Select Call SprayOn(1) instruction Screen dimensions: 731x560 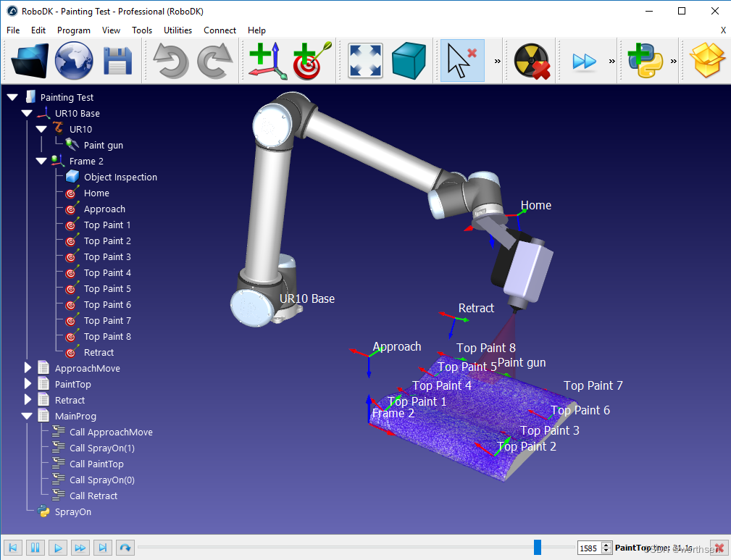click(102, 448)
